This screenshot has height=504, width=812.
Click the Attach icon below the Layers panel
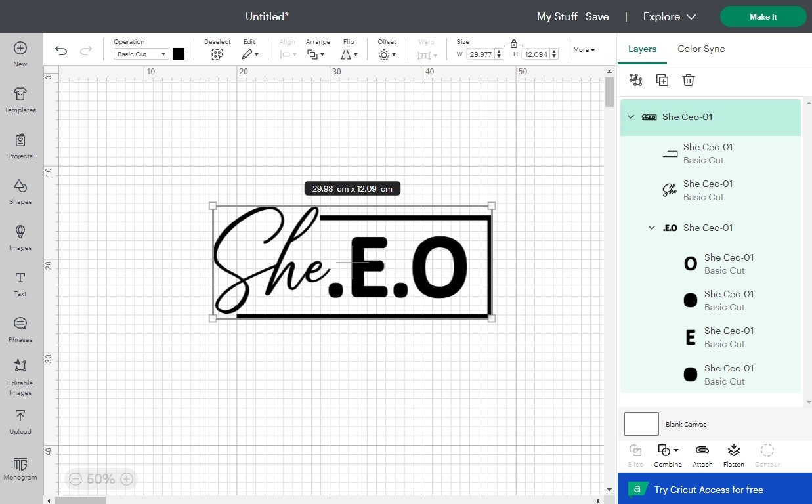click(702, 453)
